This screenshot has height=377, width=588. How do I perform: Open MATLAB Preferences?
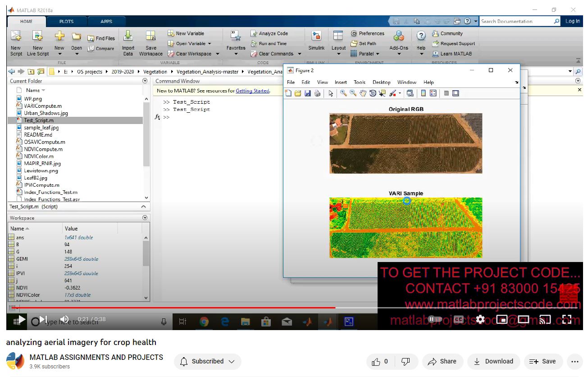pos(367,33)
